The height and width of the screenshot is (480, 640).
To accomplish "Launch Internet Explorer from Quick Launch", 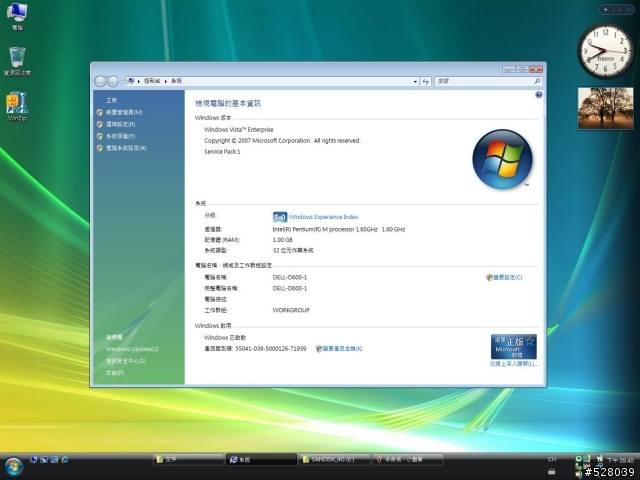I will (x=64, y=460).
